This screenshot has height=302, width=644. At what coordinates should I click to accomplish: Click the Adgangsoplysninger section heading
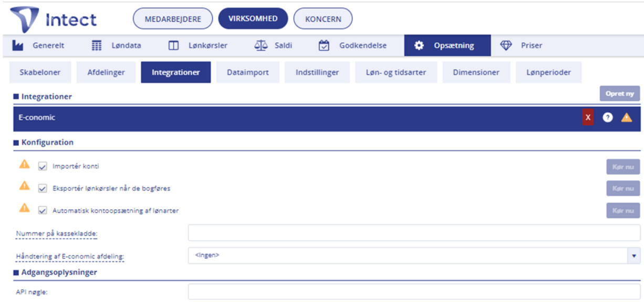pyautogui.click(x=59, y=273)
